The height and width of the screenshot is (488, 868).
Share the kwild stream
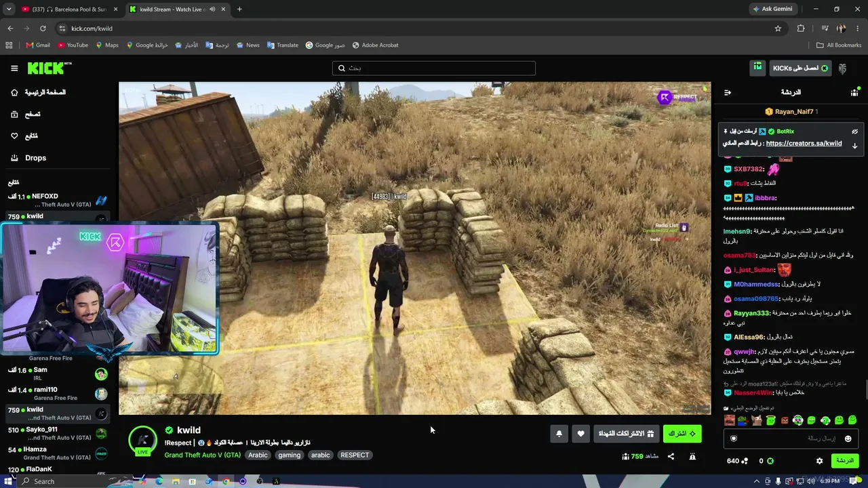click(671, 456)
